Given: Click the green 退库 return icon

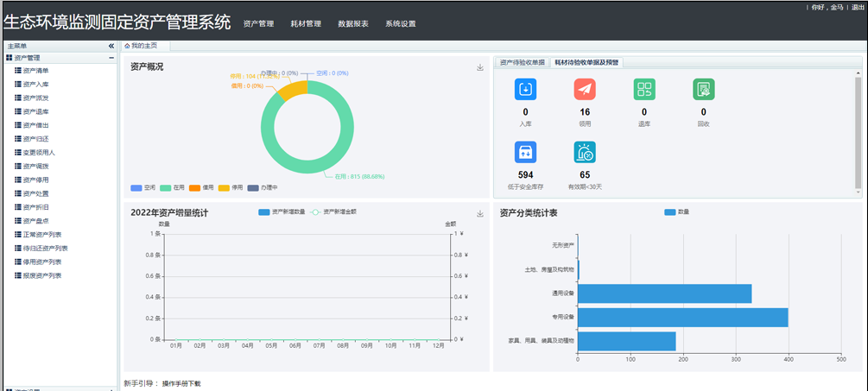Looking at the screenshot, I should (x=644, y=89).
